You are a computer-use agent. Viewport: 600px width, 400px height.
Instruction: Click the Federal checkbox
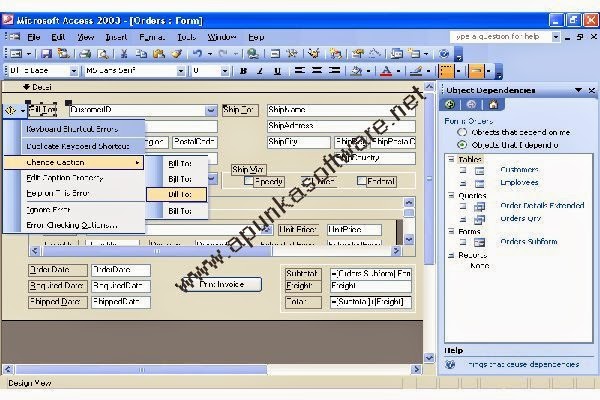[x=362, y=181]
